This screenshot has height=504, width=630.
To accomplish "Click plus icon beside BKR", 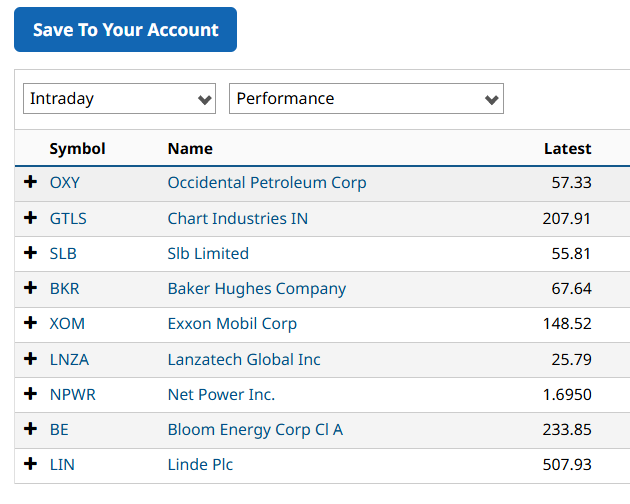I will [x=30, y=288].
